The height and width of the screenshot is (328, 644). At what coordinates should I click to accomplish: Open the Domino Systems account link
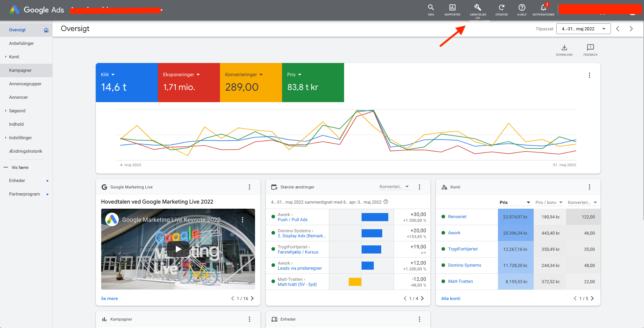click(465, 265)
